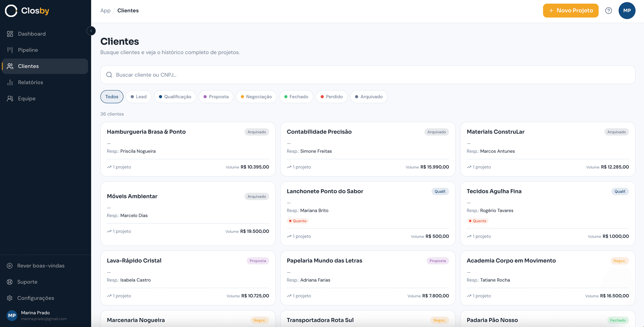Click responsible name Rogério Tavares

[497, 210]
